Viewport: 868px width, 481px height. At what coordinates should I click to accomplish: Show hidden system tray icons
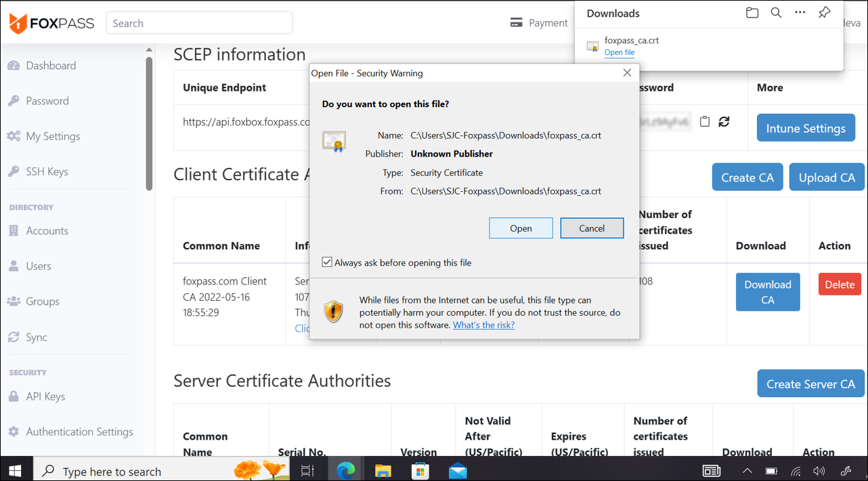click(747, 471)
